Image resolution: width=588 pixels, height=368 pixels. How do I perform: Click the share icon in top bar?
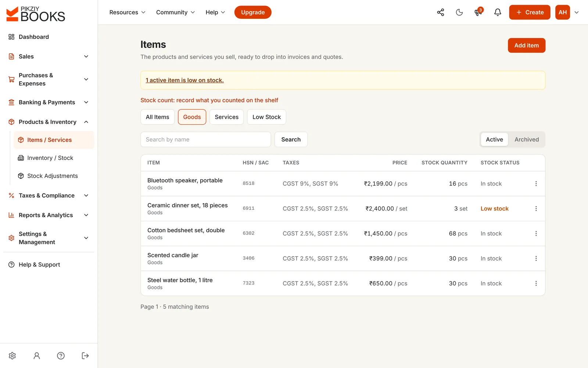tap(440, 12)
